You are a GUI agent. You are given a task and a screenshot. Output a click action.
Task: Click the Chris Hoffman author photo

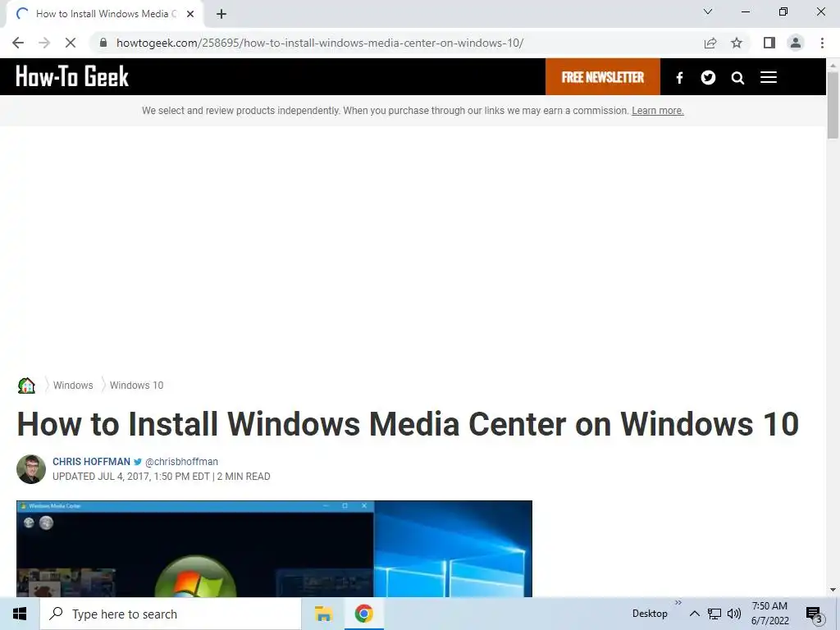pyautogui.click(x=31, y=469)
